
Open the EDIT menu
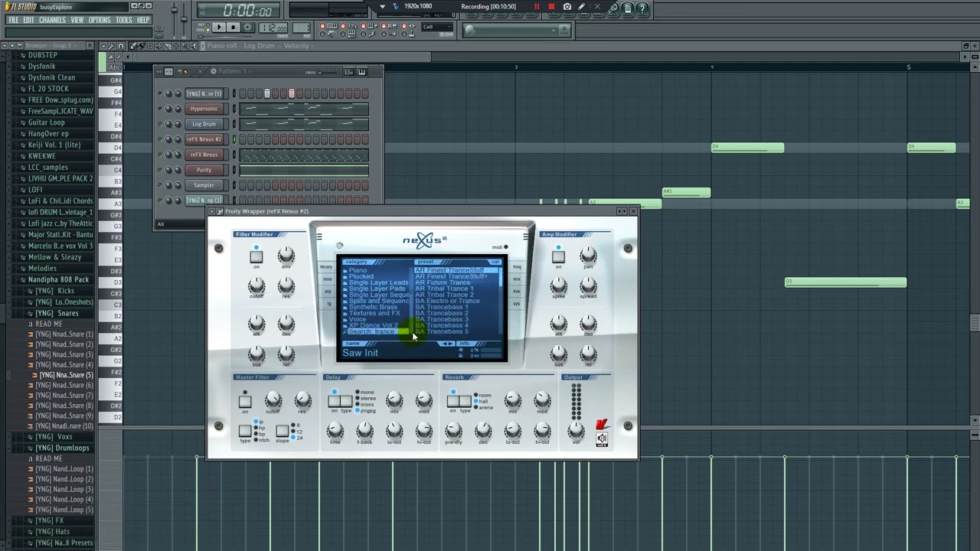pos(28,20)
